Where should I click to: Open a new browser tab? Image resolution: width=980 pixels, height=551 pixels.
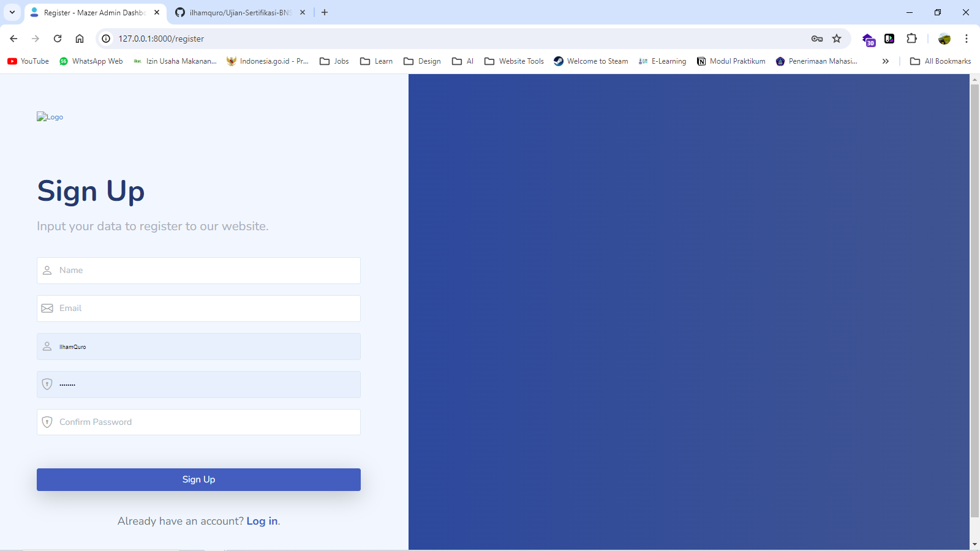click(x=325, y=12)
